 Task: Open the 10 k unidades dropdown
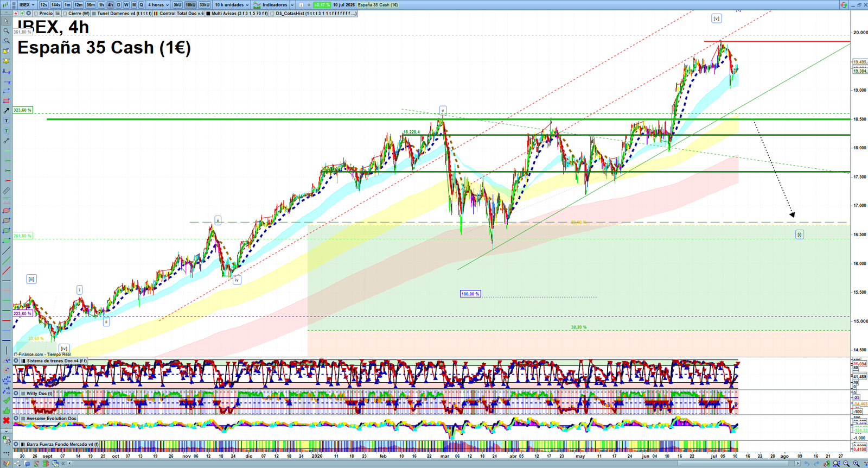232,4
